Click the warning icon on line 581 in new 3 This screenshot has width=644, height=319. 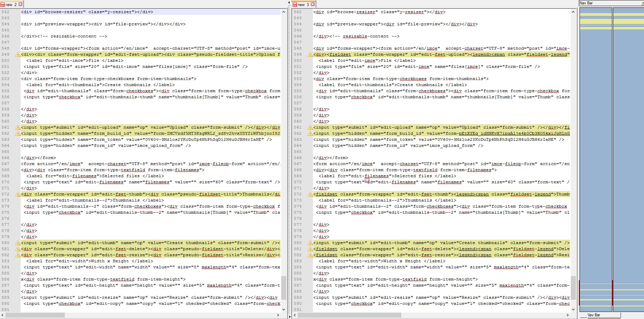[310, 249]
